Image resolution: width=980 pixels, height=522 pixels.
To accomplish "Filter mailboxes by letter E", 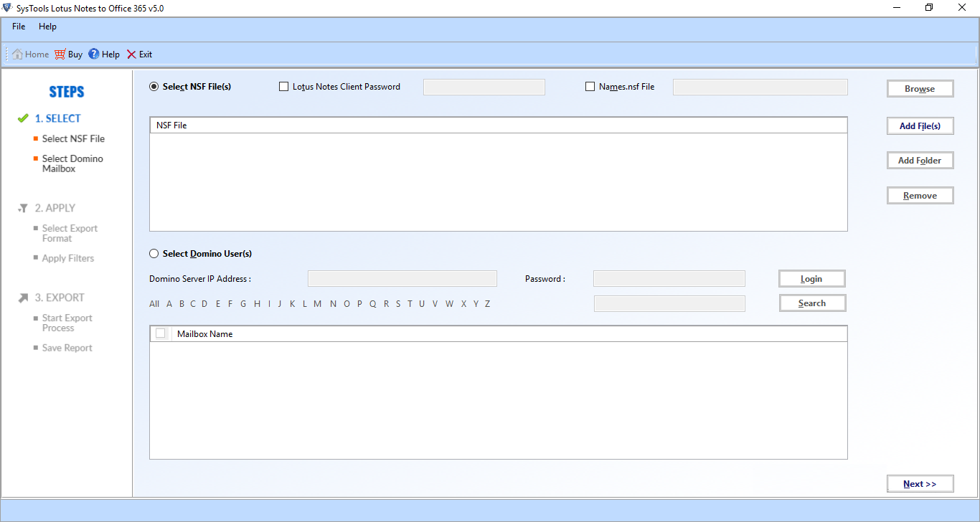I will coord(218,304).
